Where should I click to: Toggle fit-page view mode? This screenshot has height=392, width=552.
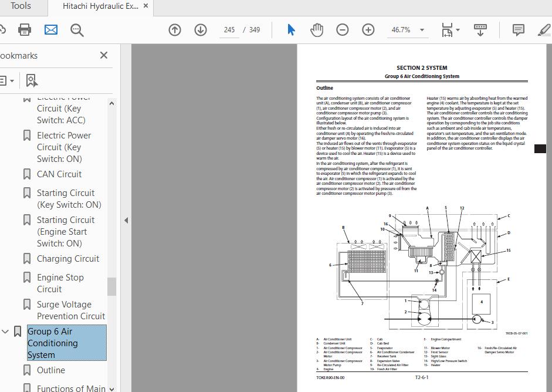pyautogui.click(x=448, y=29)
